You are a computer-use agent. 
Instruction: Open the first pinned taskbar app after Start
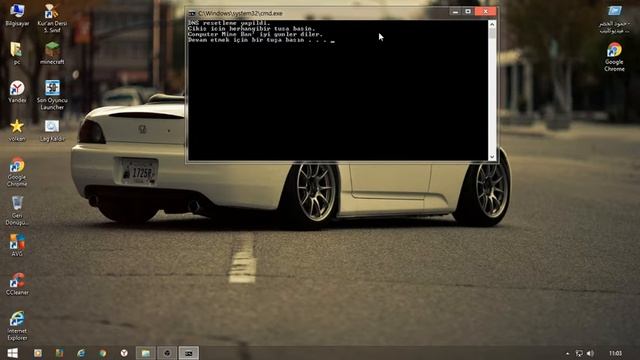38,353
